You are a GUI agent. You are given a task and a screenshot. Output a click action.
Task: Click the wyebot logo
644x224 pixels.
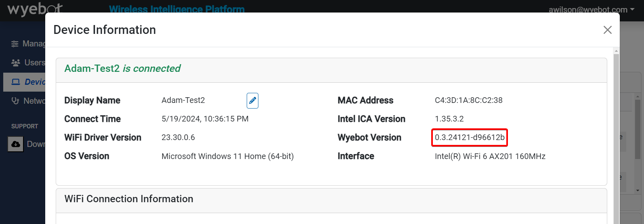[x=35, y=9]
